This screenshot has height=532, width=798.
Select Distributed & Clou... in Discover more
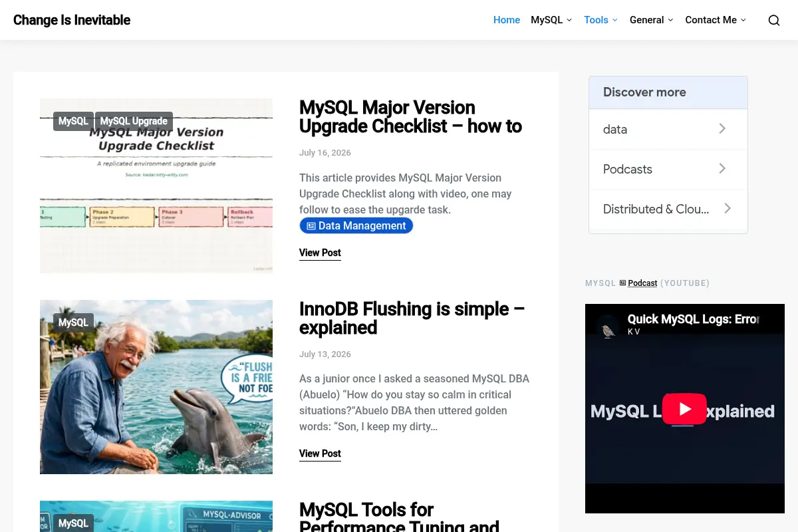[x=668, y=209]
